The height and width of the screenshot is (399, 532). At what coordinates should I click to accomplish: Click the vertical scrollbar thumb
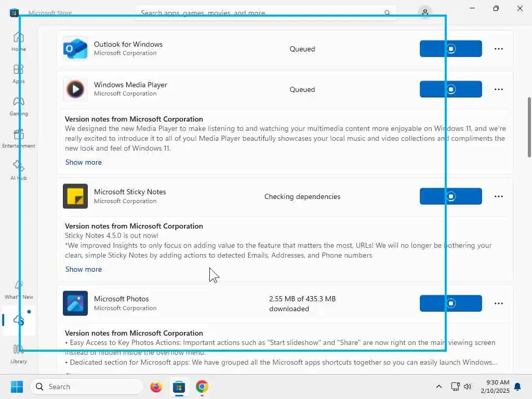coord(529,127)
